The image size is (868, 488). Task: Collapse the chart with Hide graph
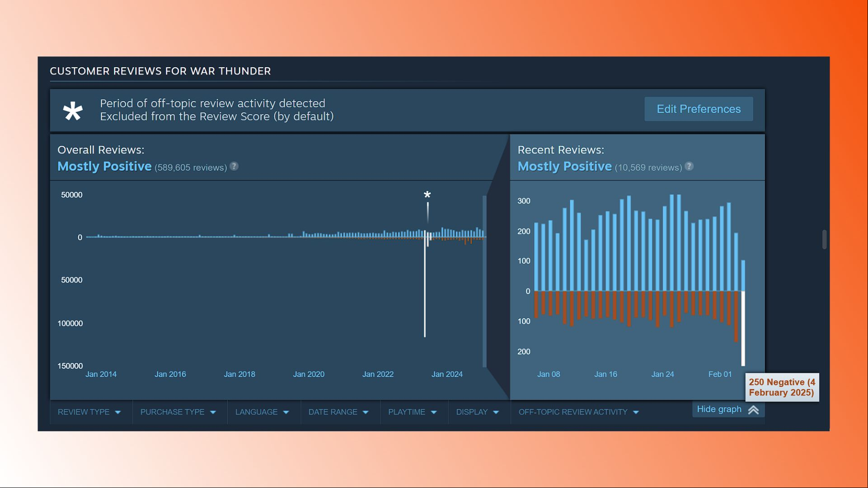(728, 409)
